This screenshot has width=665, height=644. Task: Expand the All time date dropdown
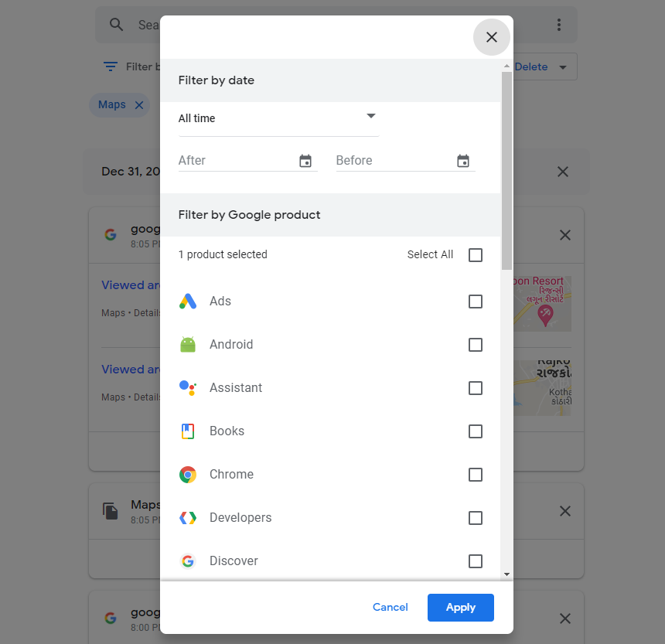tap(278, 119)
